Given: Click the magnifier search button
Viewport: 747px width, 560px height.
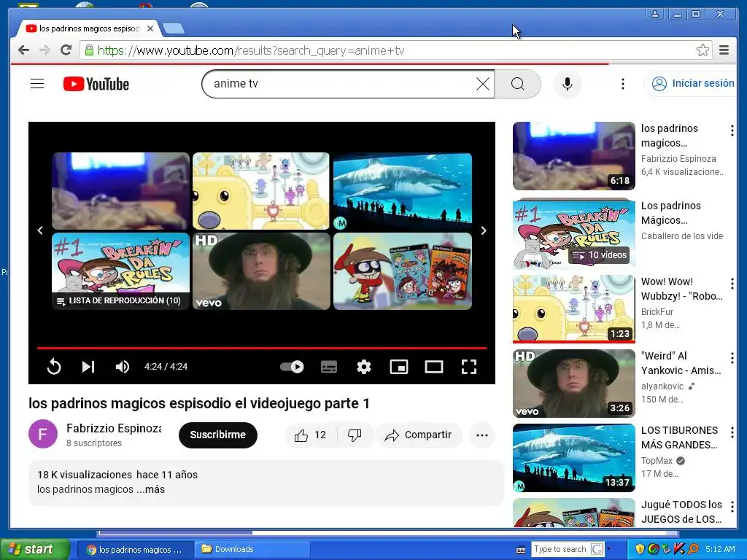Looking at the screenshot, I should (x=518, y=84).
